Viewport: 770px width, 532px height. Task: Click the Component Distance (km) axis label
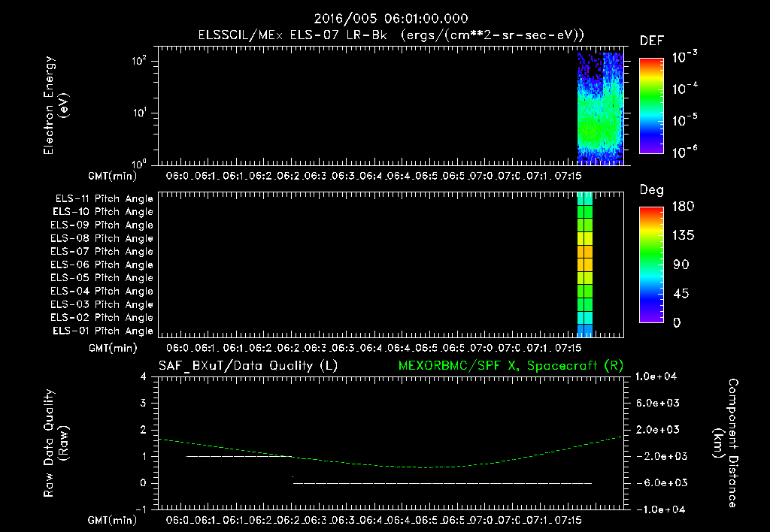[726, 443]
